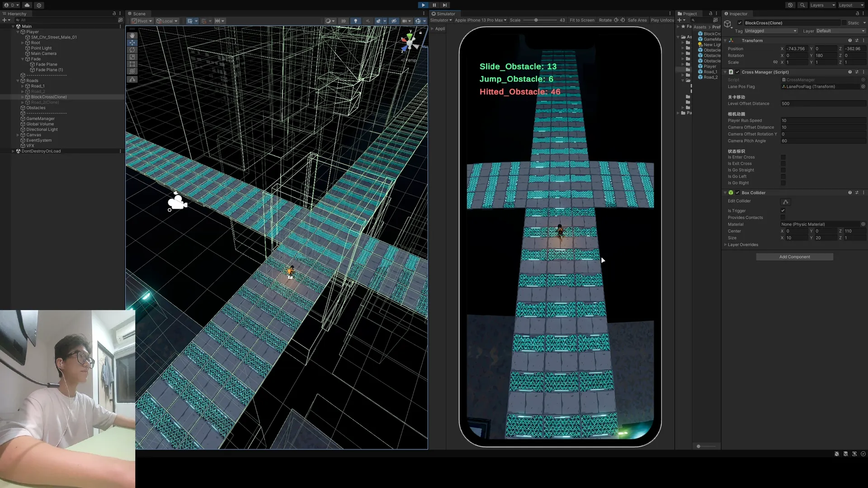Select the Rotate tool in Scene toolbar
868x488 pixels.
(x=132, y=50)
